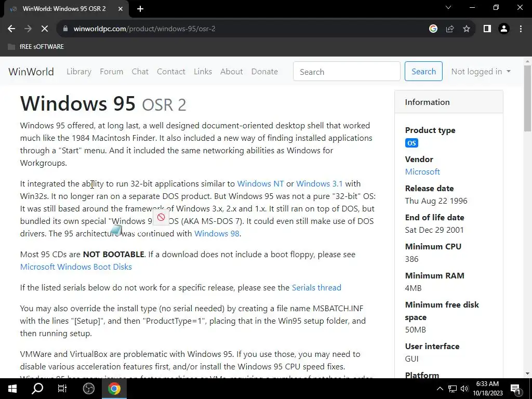Open the Library menu item

(79, 72)
